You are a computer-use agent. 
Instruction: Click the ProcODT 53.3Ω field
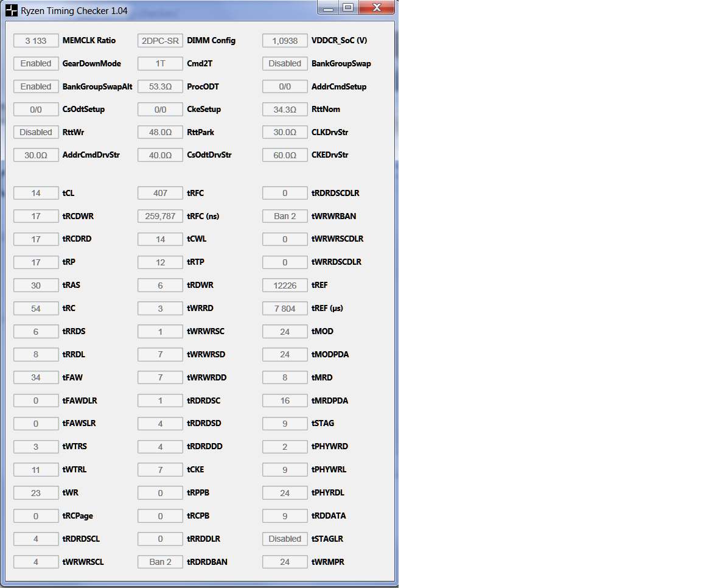point(160,86)
